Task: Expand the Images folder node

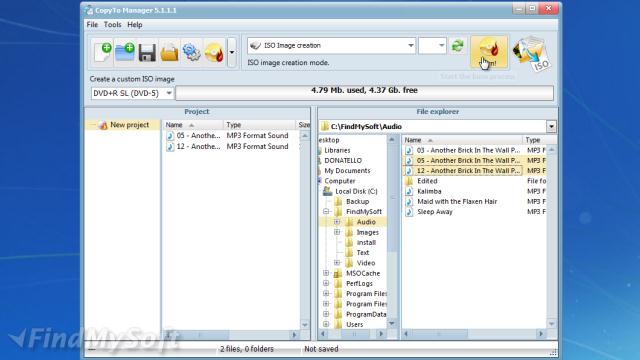Action: pyautogui.click(x=337, y=232)
